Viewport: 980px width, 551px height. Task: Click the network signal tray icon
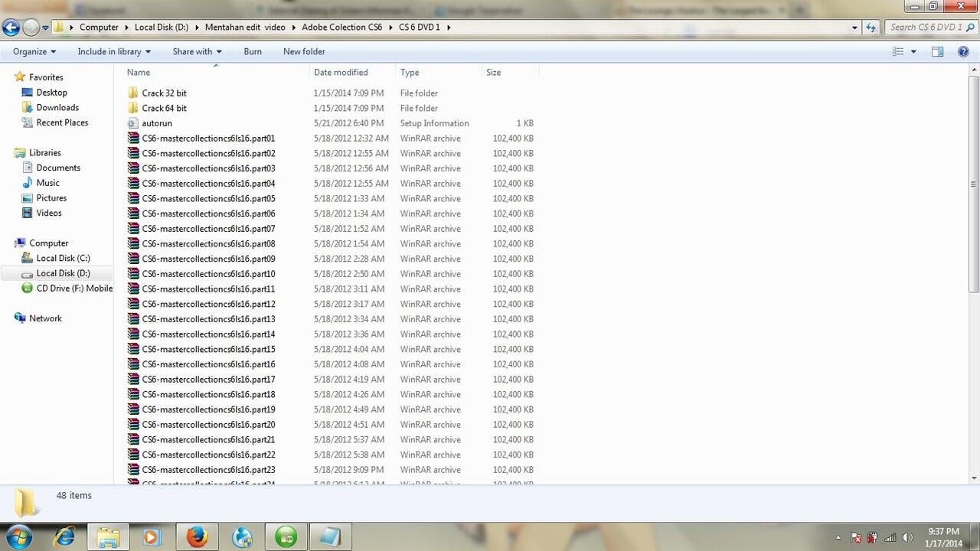pos(890,538)
